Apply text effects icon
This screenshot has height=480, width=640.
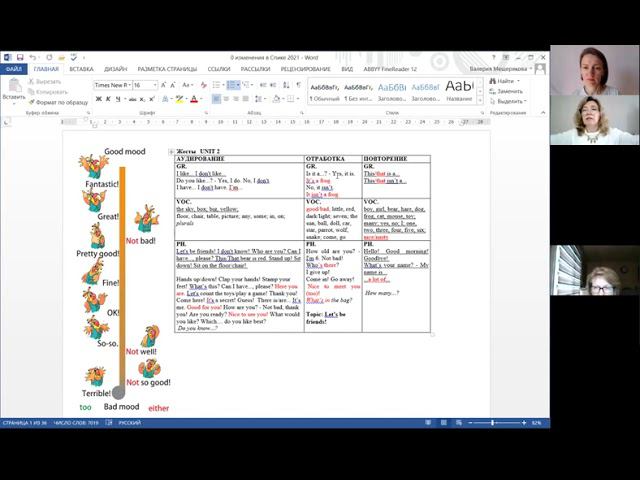165,99
